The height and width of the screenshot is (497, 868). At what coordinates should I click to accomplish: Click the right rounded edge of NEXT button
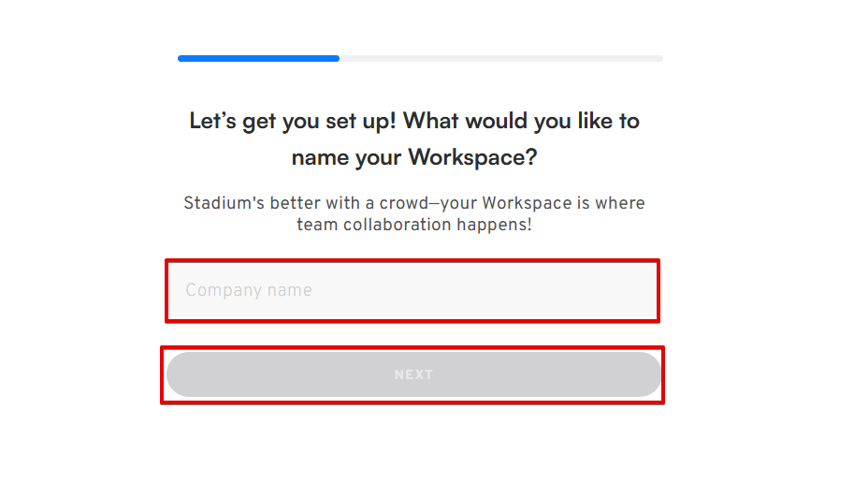(649, 374)
